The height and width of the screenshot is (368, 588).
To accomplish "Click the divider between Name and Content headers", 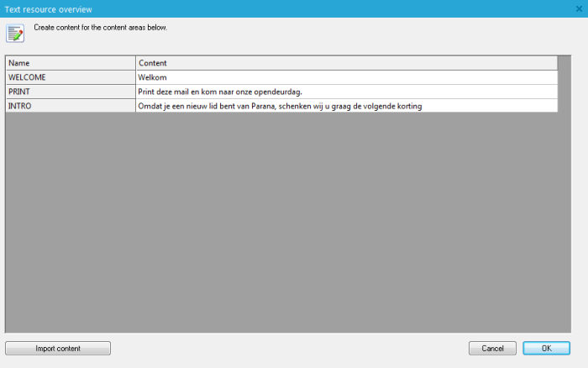I will pos(135,63).
